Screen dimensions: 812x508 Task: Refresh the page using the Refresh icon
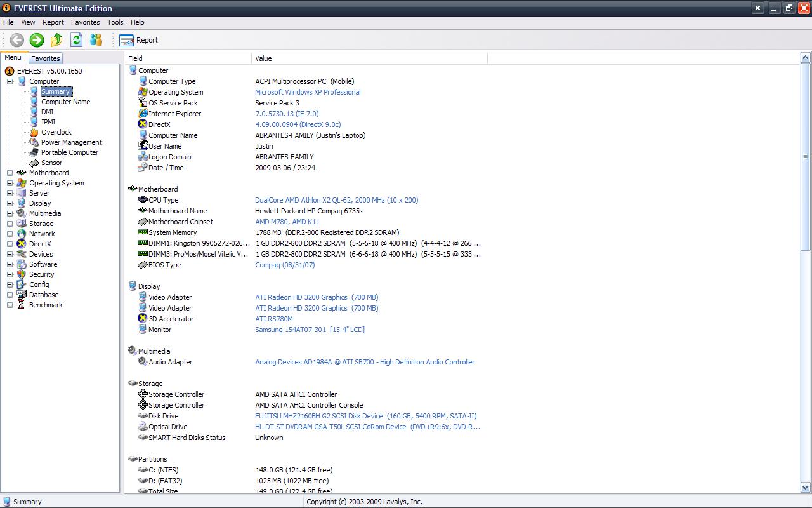(76, 40)
